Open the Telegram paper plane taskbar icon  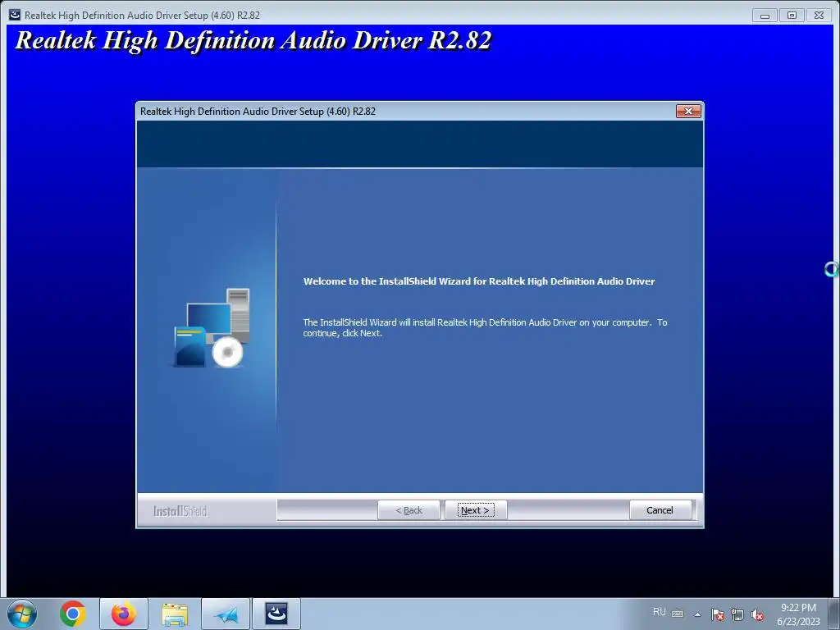(226, 614)
